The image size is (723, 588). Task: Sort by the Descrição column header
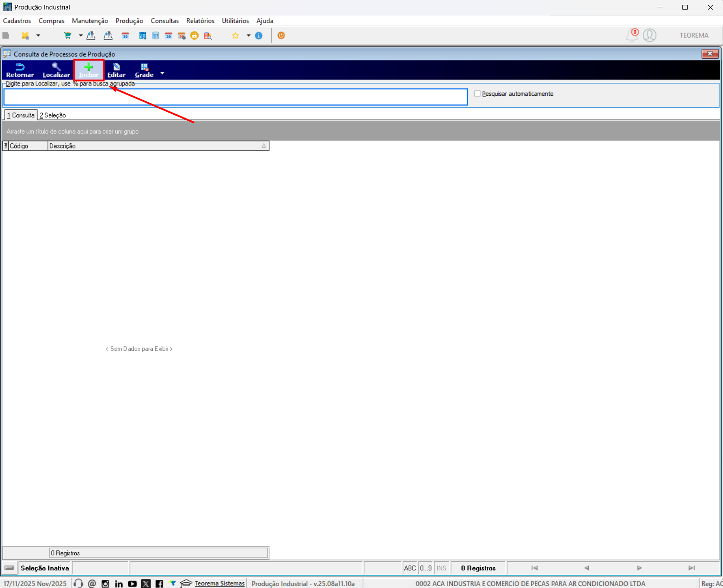pos(158,146)
